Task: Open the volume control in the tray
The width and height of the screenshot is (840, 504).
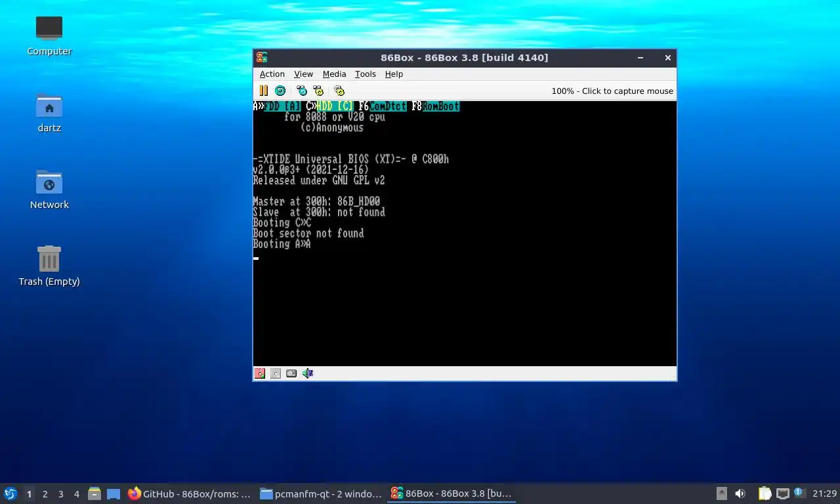Action: [x=740, y=493]
